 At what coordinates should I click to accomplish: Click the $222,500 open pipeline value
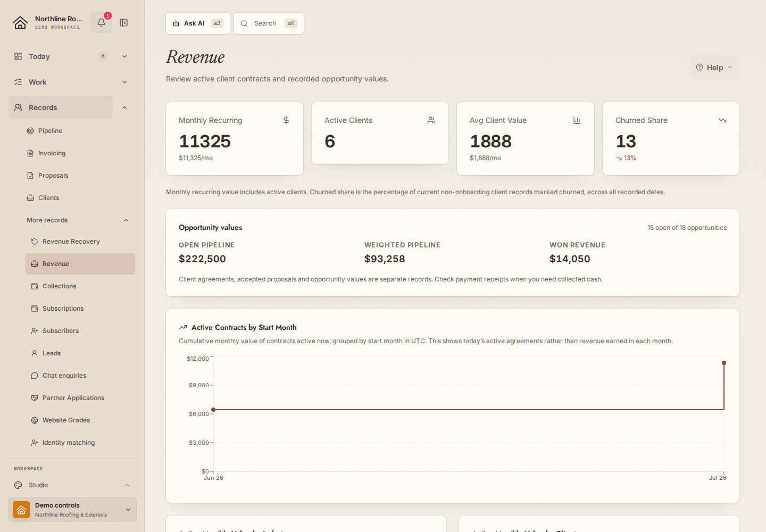pos(202,259)
